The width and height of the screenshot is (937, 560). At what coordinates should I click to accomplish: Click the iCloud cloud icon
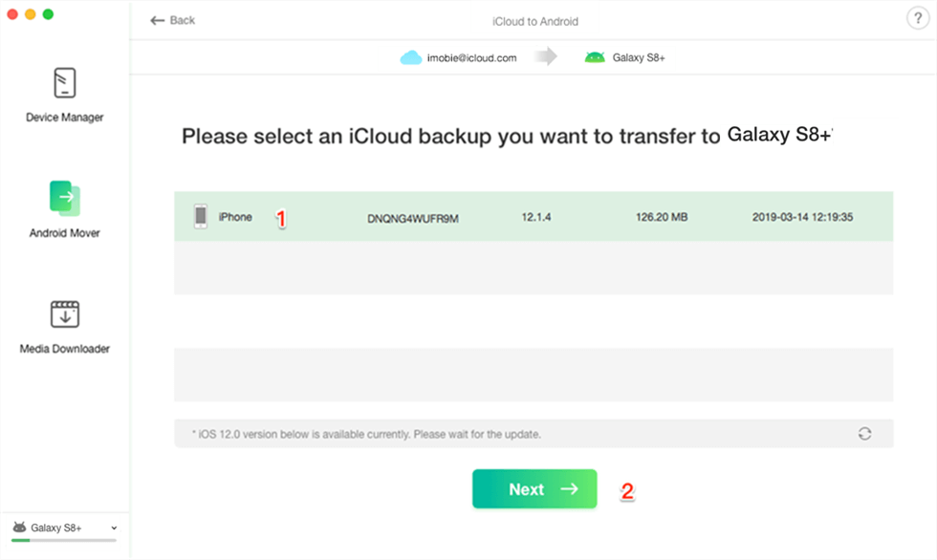411,57
